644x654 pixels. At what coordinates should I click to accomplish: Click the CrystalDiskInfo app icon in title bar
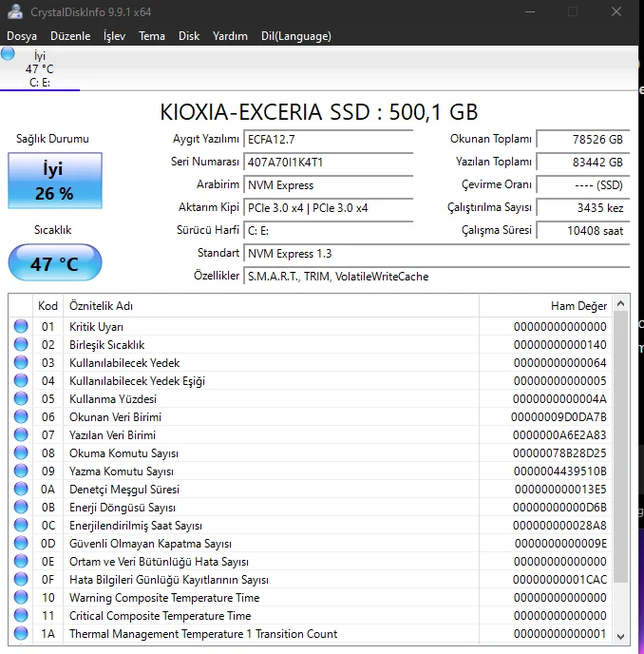pyautogui.click(x=15, y=11)
